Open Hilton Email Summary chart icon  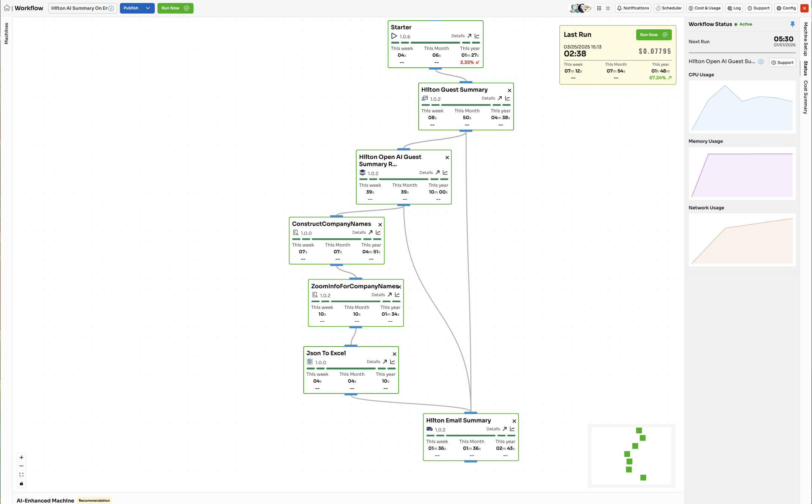512,429
